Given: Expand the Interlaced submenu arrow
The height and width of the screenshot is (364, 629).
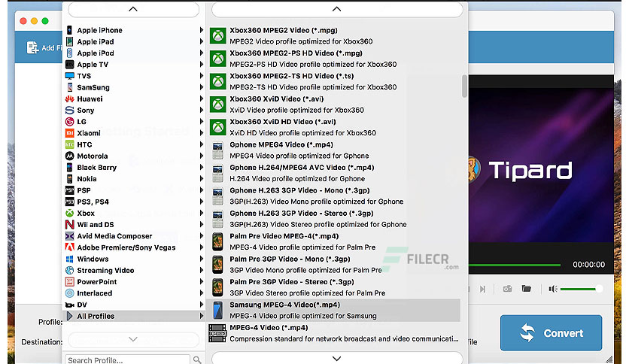Looking at the screenshot, I should pos(202,293).
